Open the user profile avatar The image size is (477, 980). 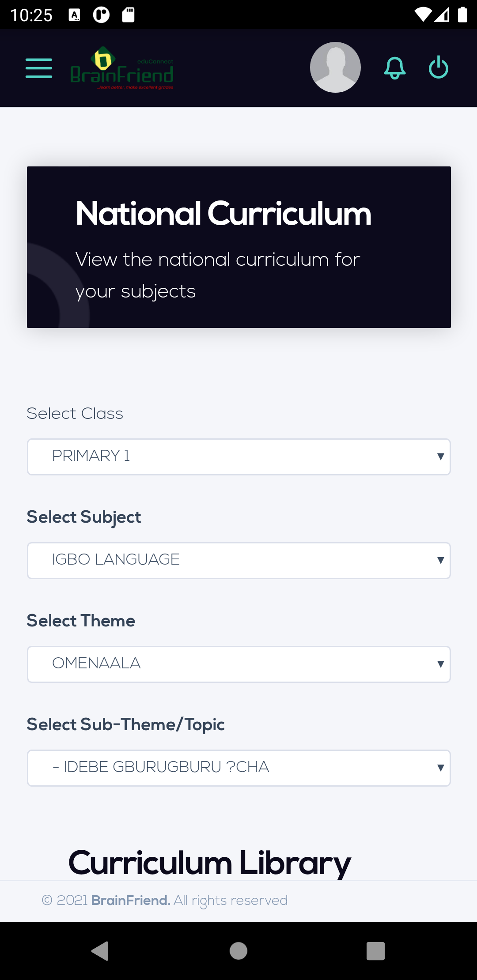pyautogui.click(x=335, y=68)
